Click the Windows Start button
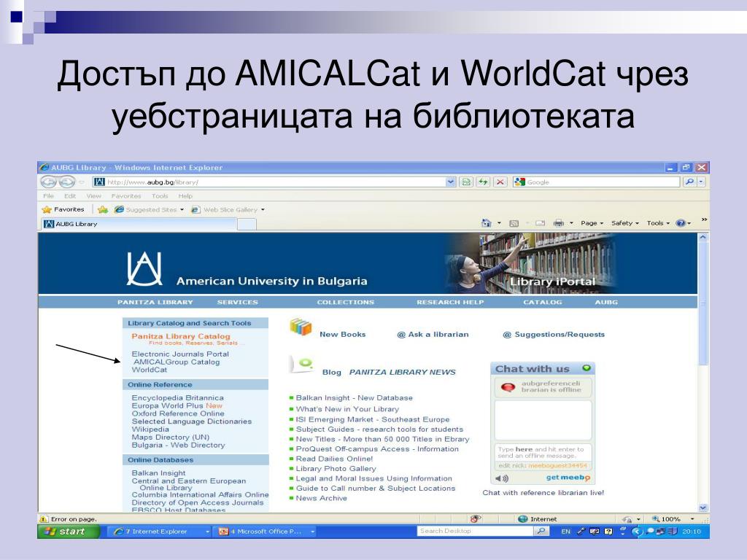 69,532
